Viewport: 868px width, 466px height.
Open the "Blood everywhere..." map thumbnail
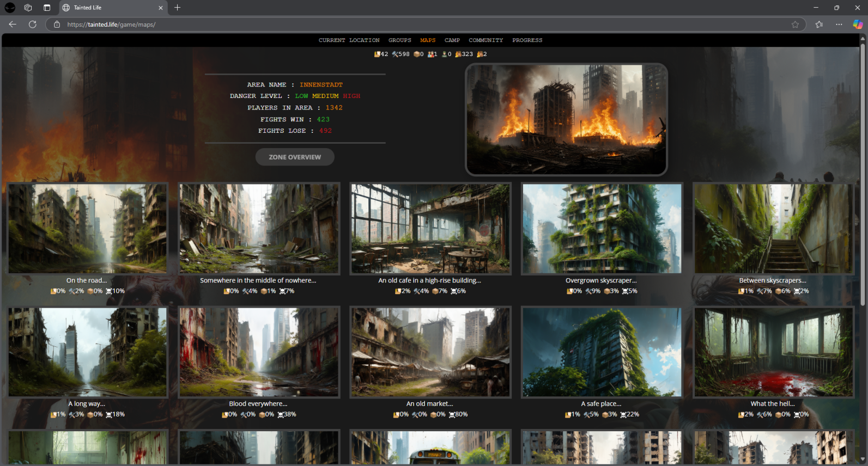click(259, 352)
